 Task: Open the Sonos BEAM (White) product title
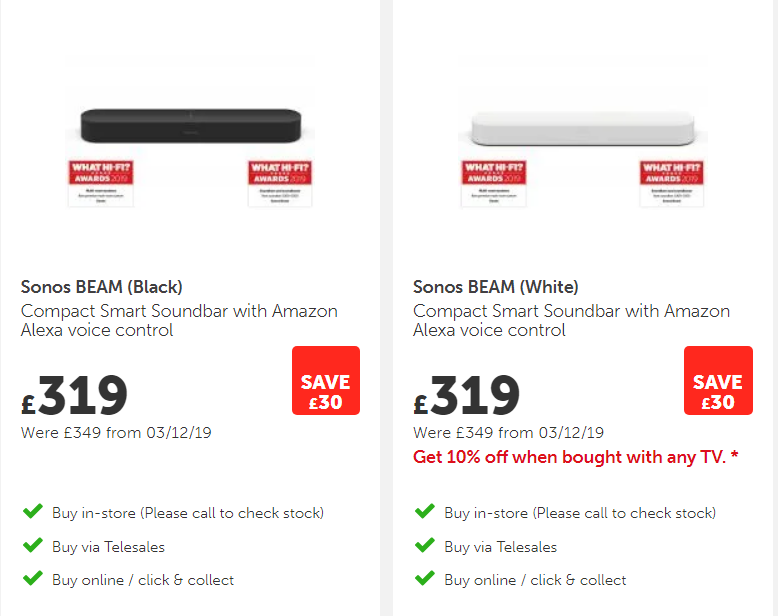click(x=496, y=288)
